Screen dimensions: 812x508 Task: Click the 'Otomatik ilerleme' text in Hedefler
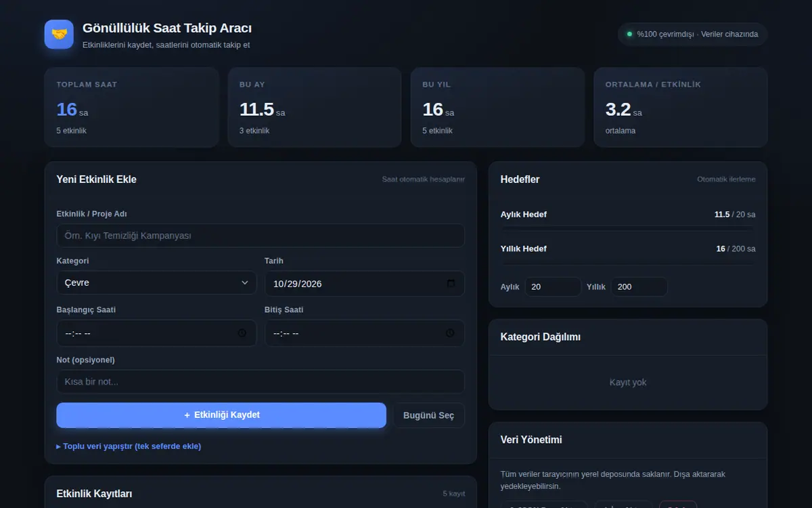[x=726, y=179]
